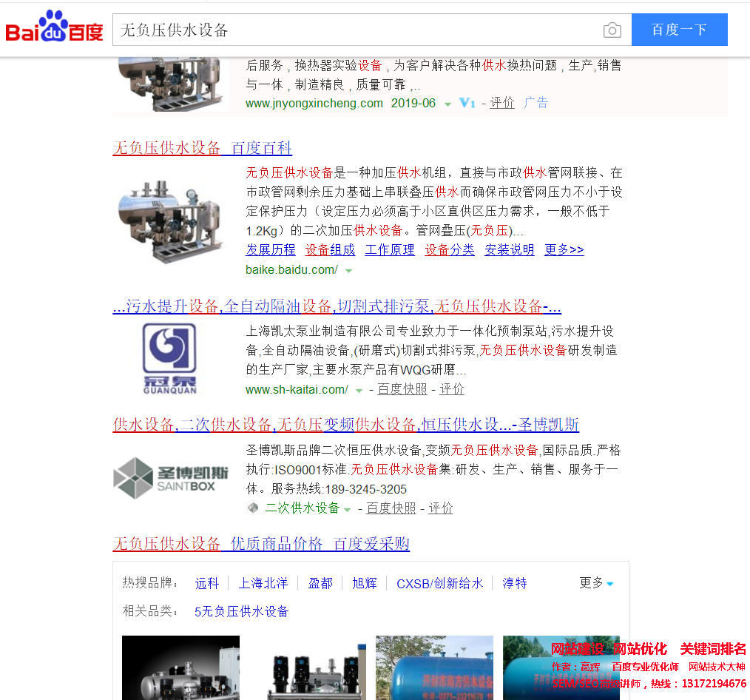The width and height of the screenshot is (750, 700).
Task: Open the blue tank product thumbnail
Action: (x=434, y=667)
